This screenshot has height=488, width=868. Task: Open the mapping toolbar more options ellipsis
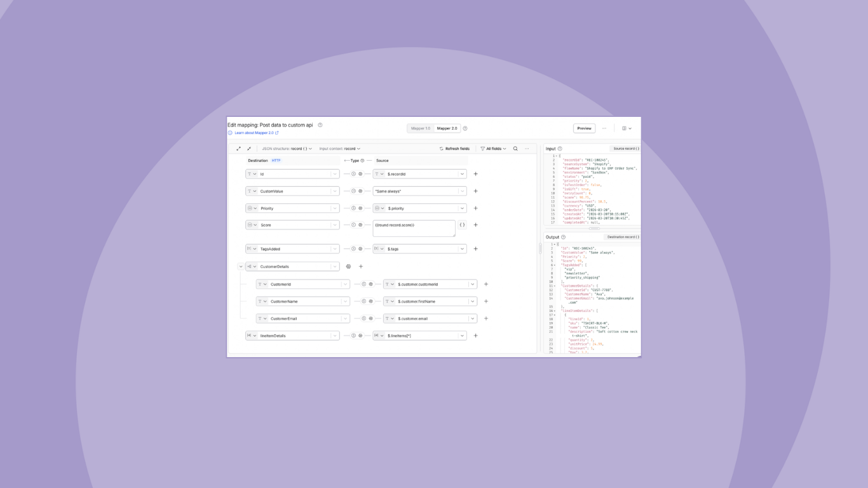tap(527, 149)
